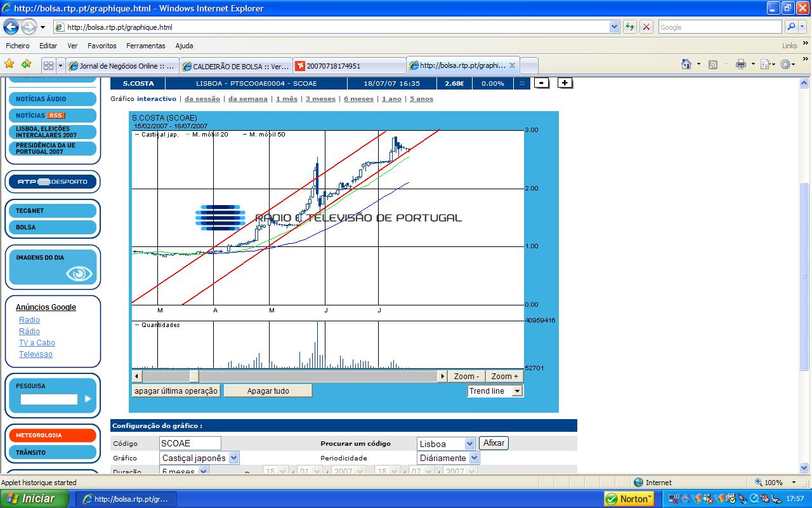Open the Lisboa market dropdown

coord(469,444)
